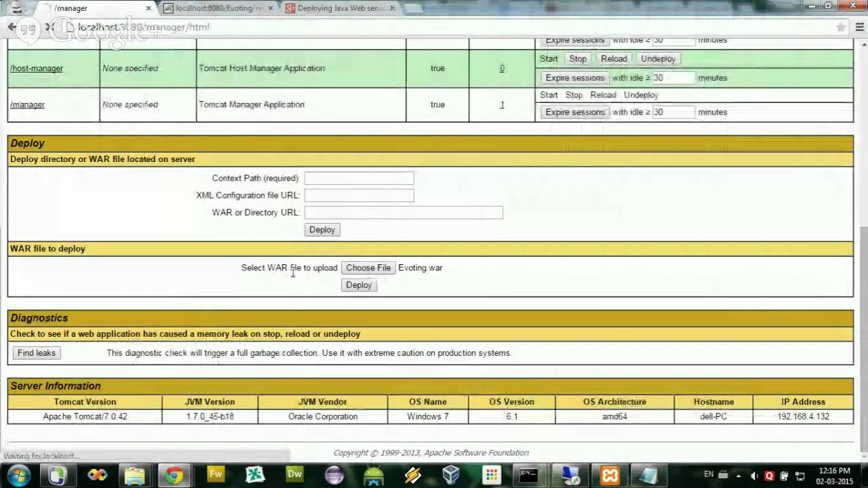This screenshot has width=868, height=488.
Task: Show hidden tray icons arrow
Action: click(738, 476)
